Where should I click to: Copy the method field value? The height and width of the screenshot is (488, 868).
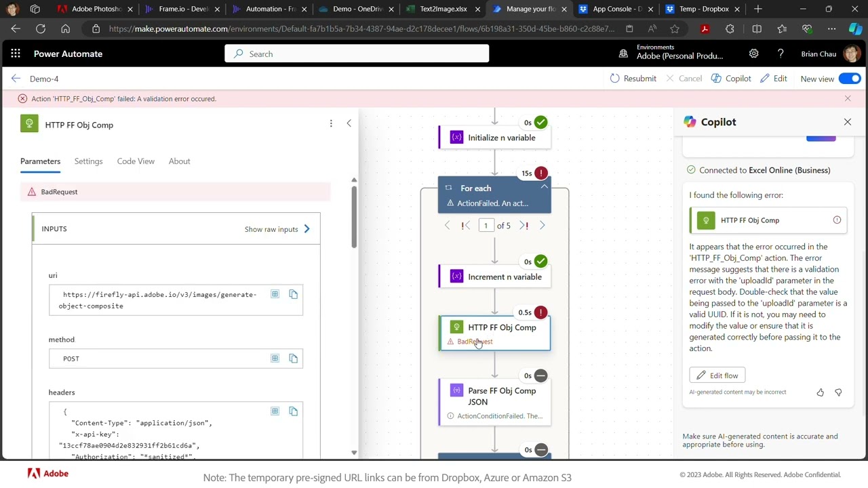[x=293, y=358]
